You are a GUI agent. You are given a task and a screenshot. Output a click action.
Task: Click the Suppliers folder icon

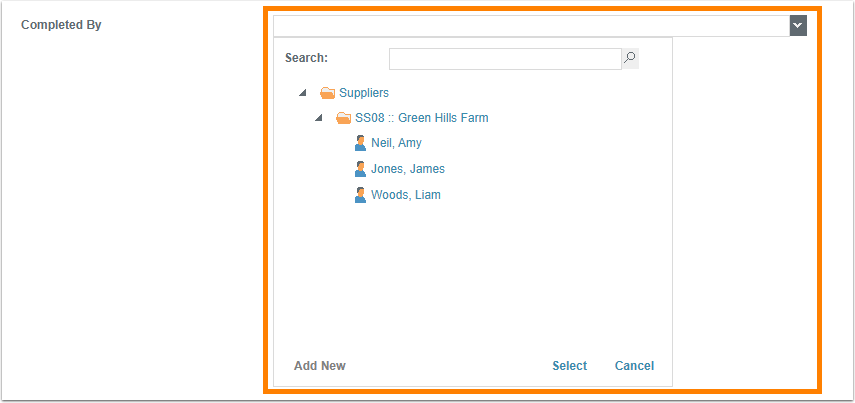pos(327,93)
